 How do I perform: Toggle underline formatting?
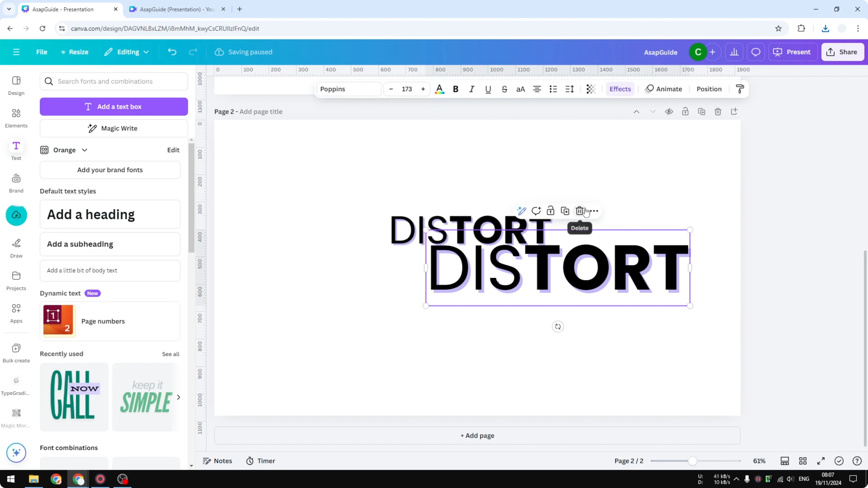click(488, 89)
